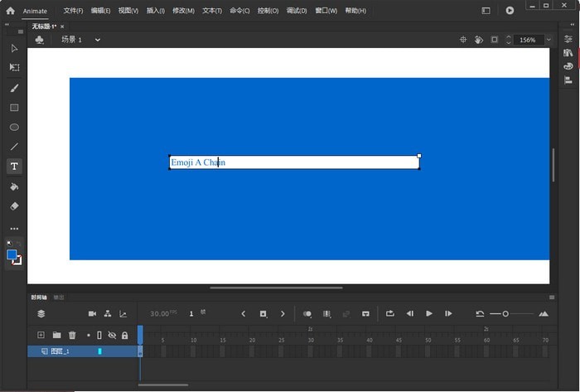Toggle the hide all layers eye icon
This screenshot has width=580, height=392.
(x=112, y=335)
